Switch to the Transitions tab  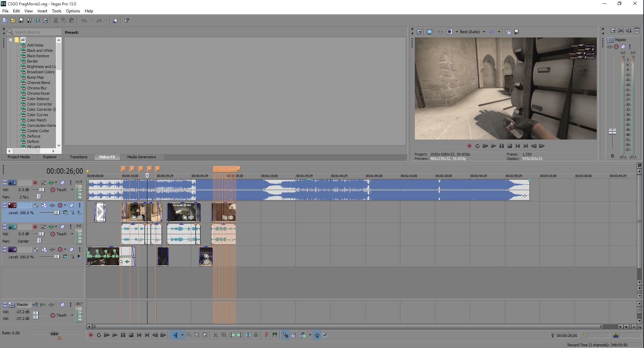[78, 157]
